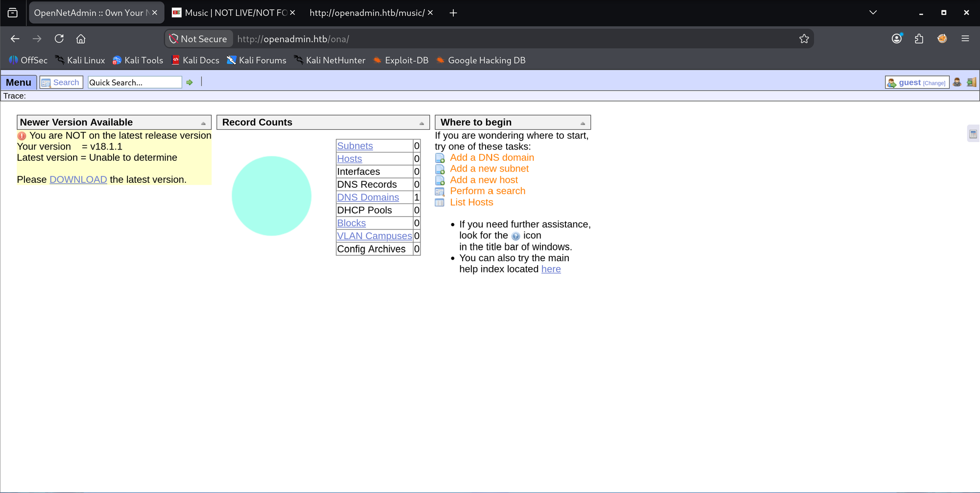The height and width of the screenshot is (493, 980).
Task: Click the user icon next to guest
Action: [x=956, y=82]
